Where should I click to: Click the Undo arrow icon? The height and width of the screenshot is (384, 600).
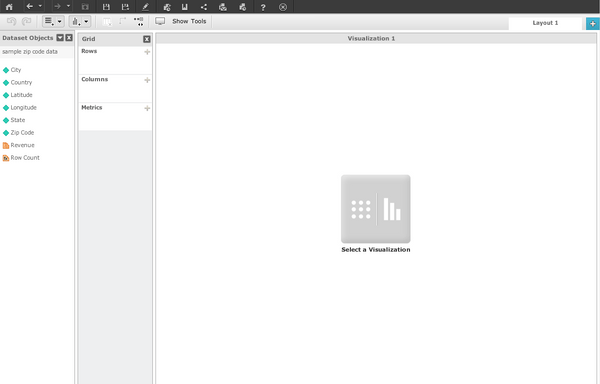click(x=11, y=21)
